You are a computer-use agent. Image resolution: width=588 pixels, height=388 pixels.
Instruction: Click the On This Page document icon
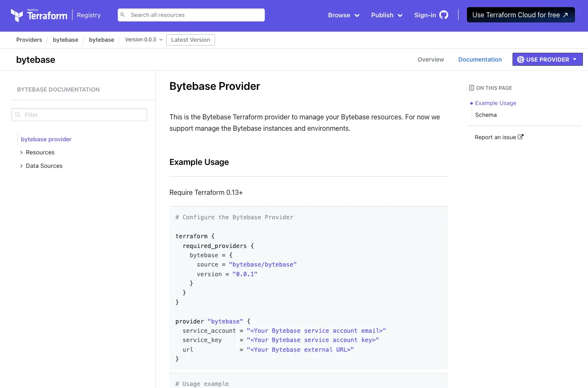coord(471,88)
